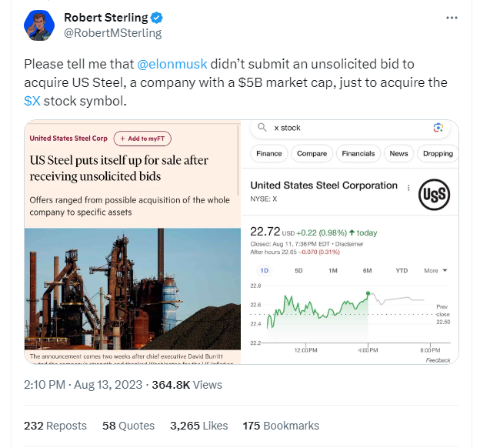Viewport: 490px width, 448px height.
Task: Switch chart to 1D range
Action: click(265, 271)
